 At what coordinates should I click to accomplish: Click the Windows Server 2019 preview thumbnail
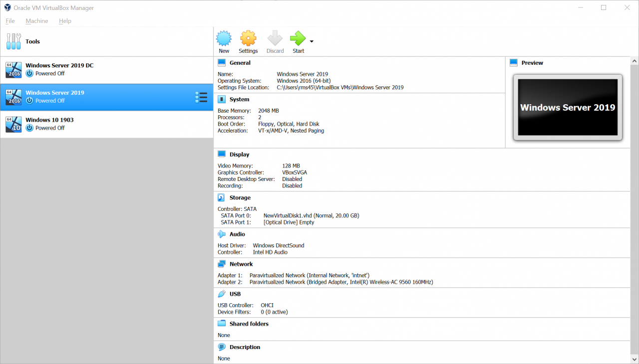[568, 107]
